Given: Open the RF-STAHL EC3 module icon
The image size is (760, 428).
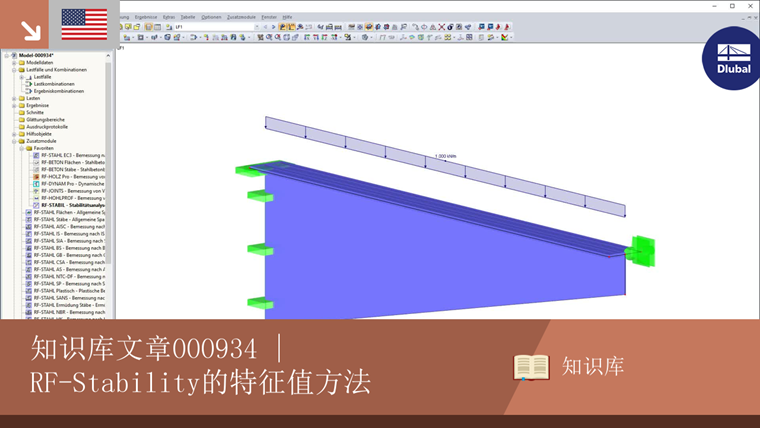Looking at the screenshot, I should tap(36, 155).
